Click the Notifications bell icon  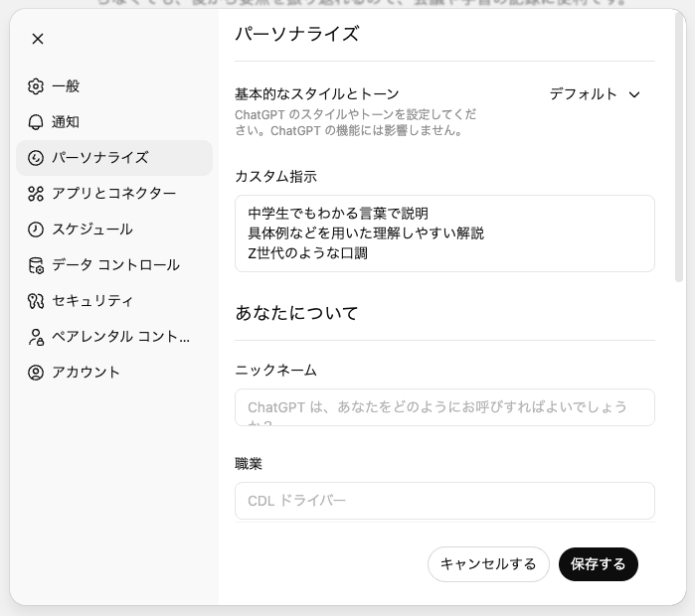click(36, 122)
